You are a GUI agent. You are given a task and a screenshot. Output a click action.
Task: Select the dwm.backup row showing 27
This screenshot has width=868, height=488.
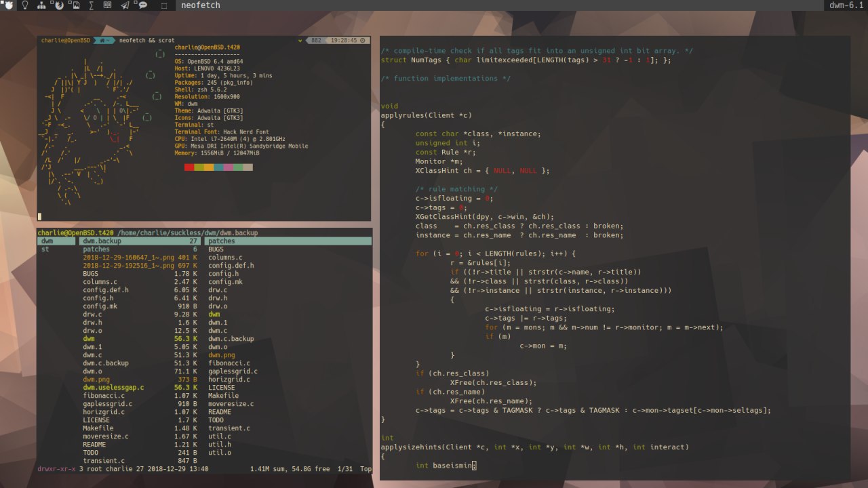coord(140,241)
